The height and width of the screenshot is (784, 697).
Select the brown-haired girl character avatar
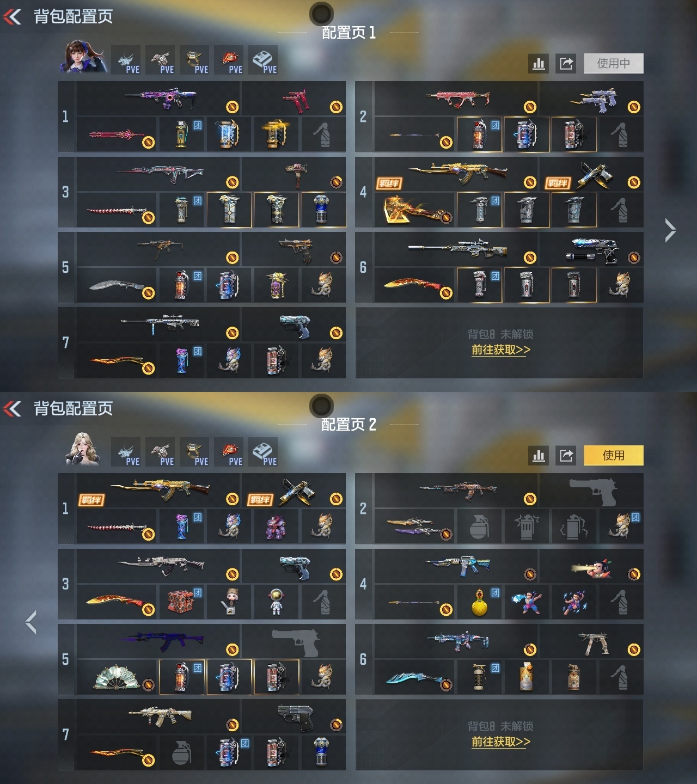(83, 57)
